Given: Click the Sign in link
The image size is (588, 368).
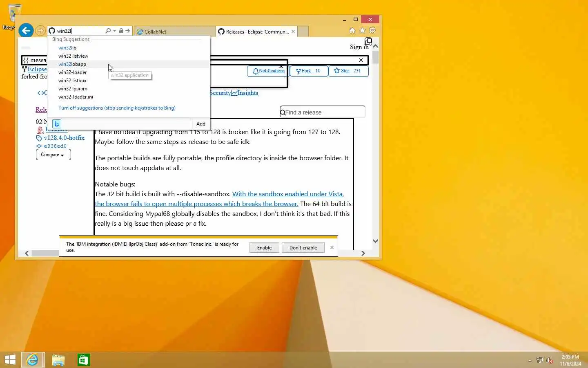Looking at the screenshot, I should click(x=359, y=47).
